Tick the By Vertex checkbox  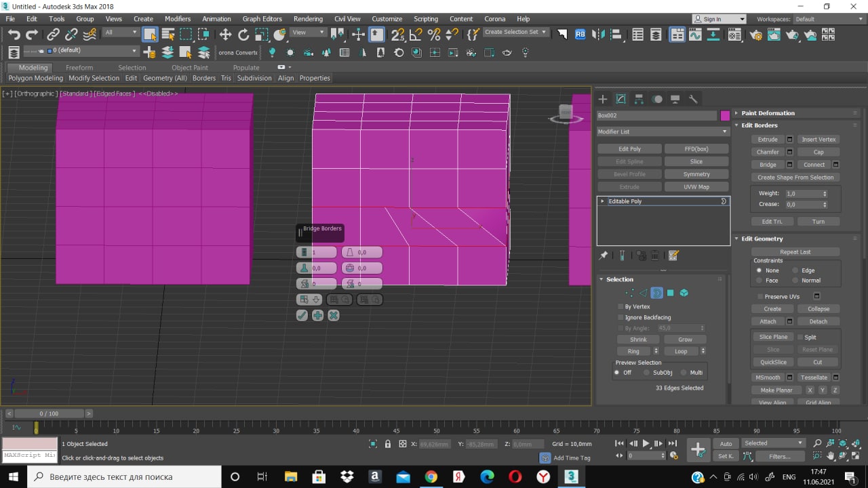click(x=620, y=306)
